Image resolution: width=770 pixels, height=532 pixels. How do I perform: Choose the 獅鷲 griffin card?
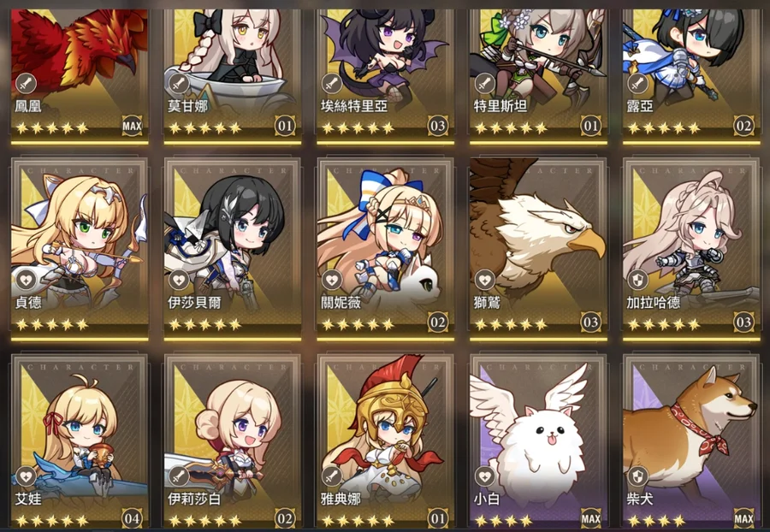[x=538, y=249]
